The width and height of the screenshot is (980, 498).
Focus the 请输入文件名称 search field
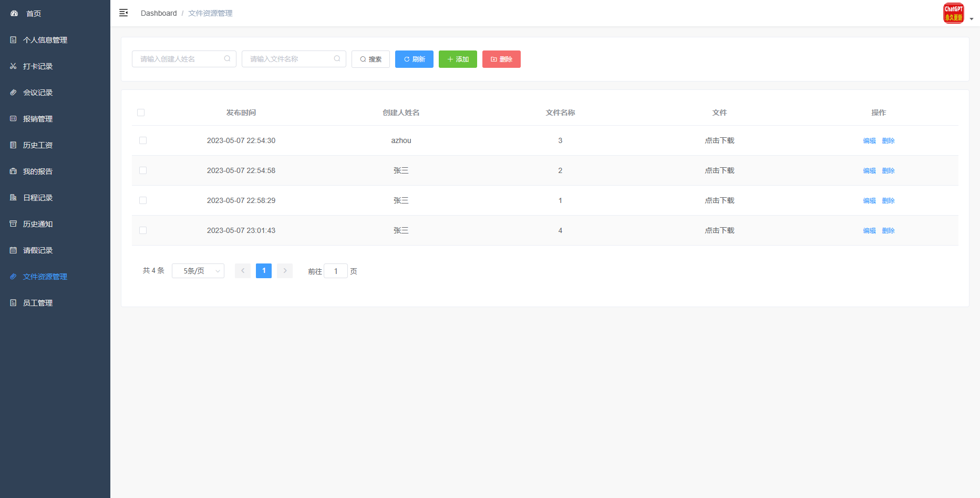pyautogui.click(x=289, y=59)
